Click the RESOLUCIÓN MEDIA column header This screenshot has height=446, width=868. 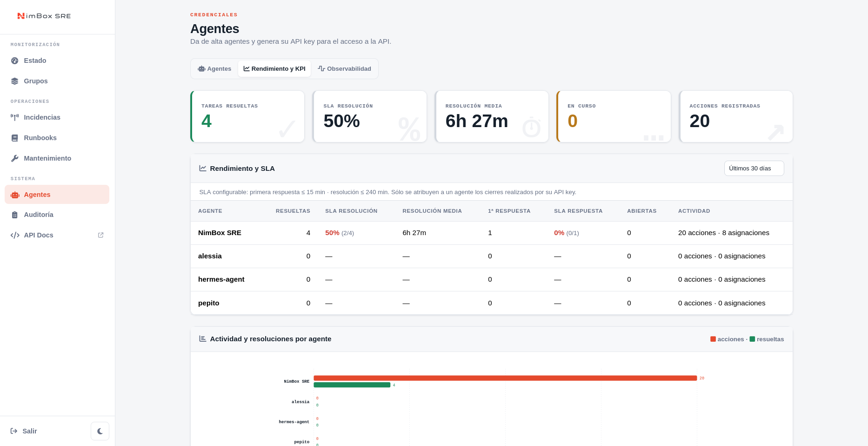click(432, 211)
